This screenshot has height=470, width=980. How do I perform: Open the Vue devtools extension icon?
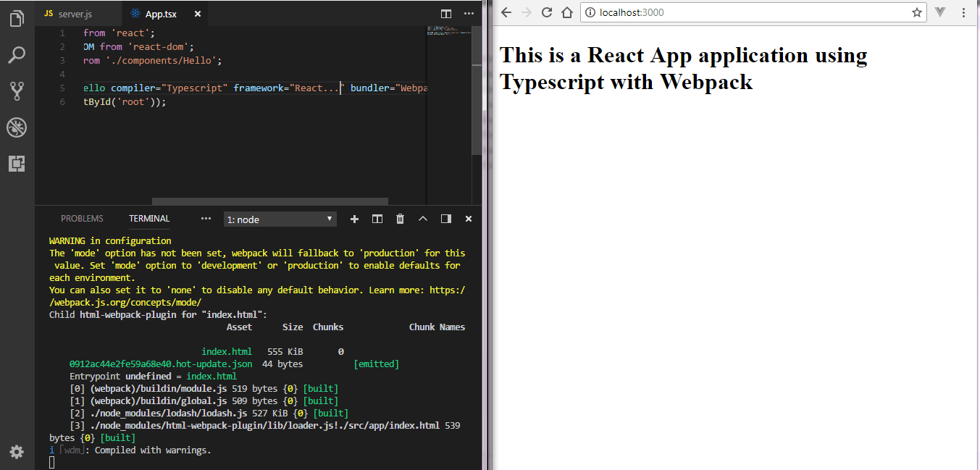(x=940, y=12)
